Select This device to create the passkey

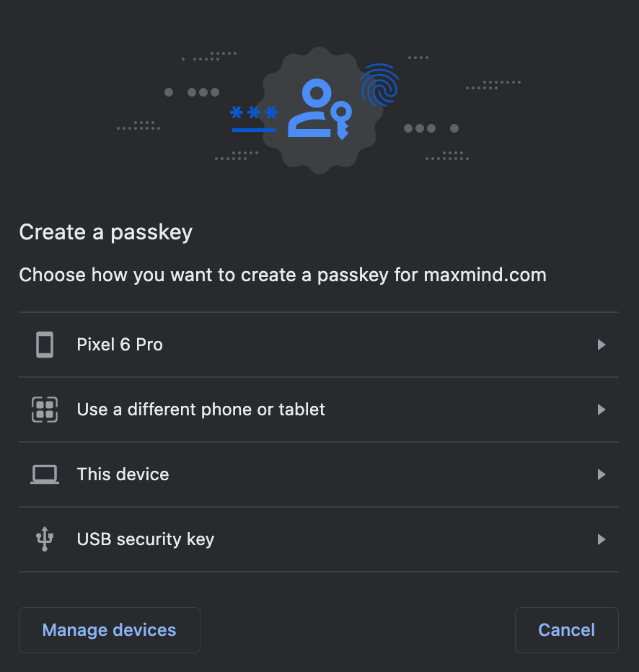pos(123,474)
